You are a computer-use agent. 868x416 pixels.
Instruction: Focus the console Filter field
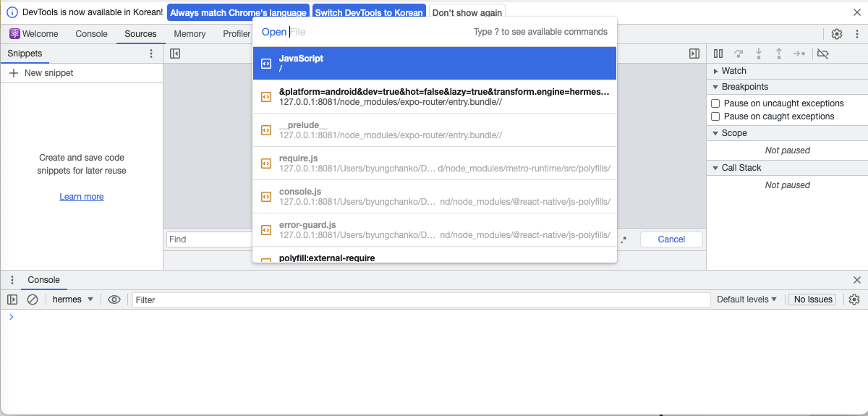tap(421, 300)
